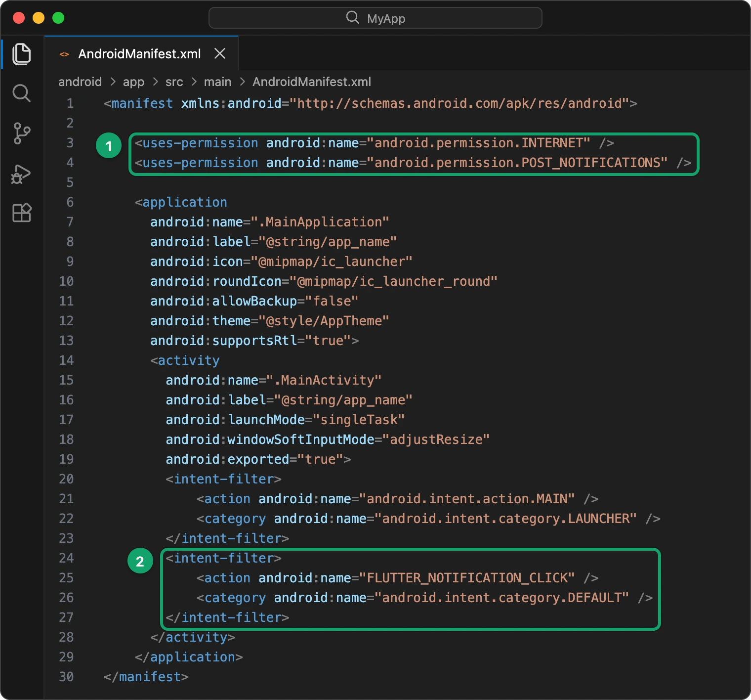Click the "@mipmap/ic_launcher" icon value
The height and width of the screenshot is (700, 751).
coord(332,262)
